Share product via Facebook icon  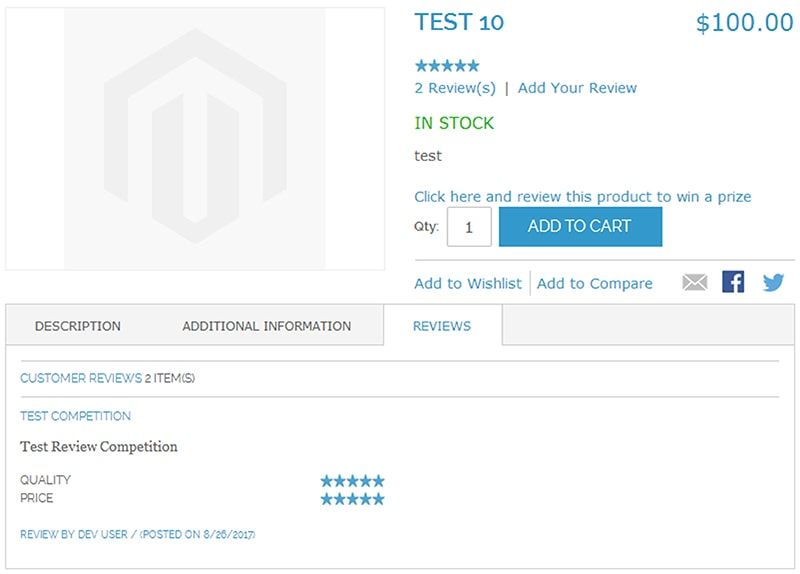pyautogui.click(x=733, y=282)
